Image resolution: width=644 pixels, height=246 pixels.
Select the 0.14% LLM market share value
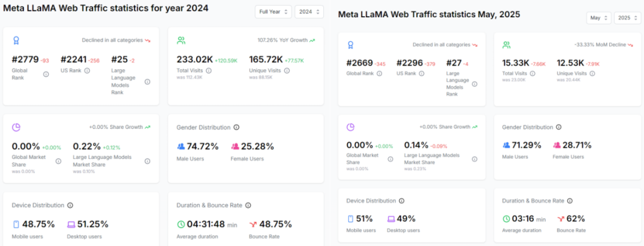(x=416, y=145)
